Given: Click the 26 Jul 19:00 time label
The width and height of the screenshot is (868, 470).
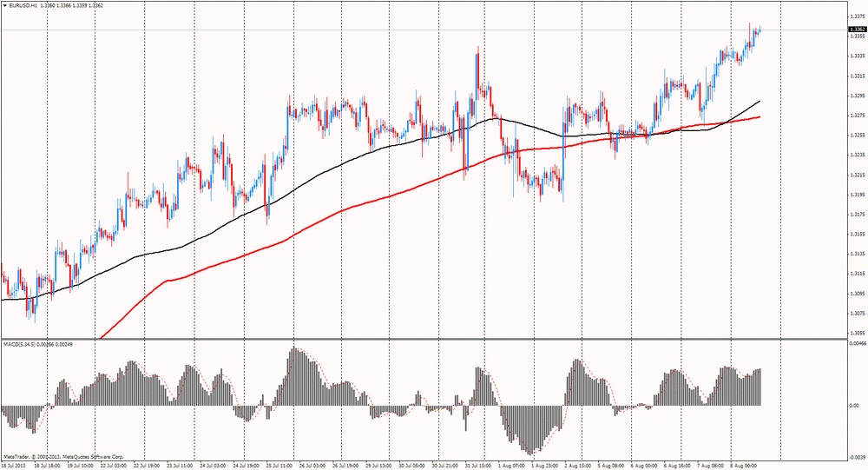Looking at the screenshot, I should point(346,466).
